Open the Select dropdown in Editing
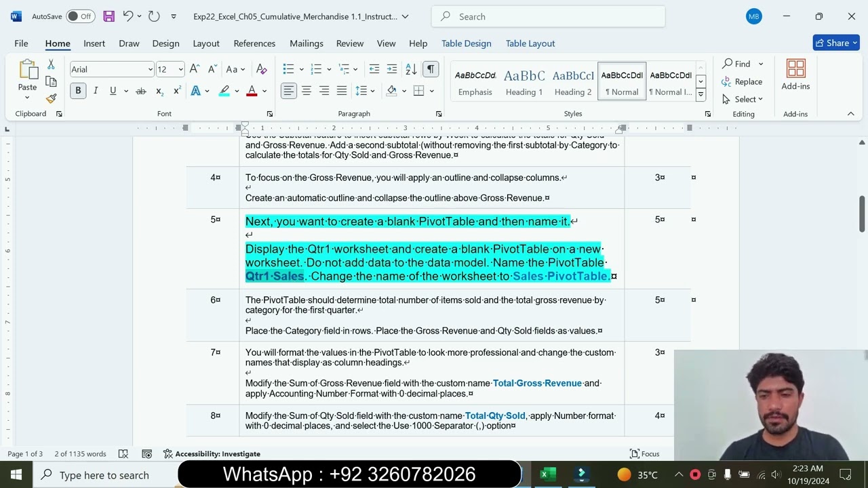This screenshot has width=868, height=488. pyautogui.click(x=743, y=99)
